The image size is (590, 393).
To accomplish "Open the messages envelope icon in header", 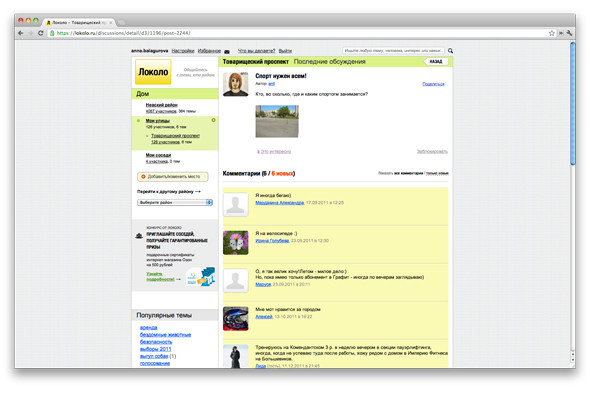I will click(227, 51).
